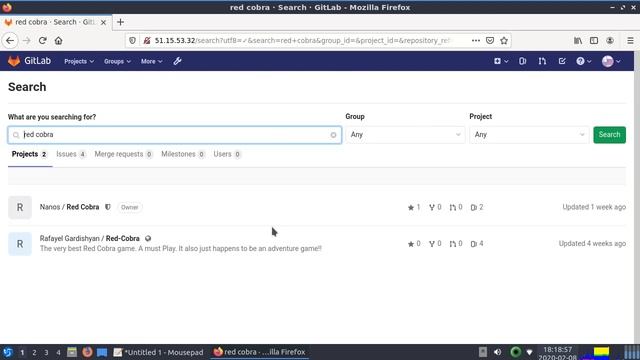The image size is (640, 360).
Task: Open a new browser tab
Action: pyautogui.click(x=120, y=22)
